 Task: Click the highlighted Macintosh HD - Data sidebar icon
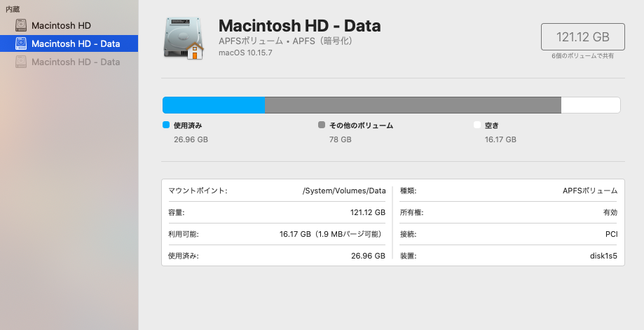tap(21, 44)
